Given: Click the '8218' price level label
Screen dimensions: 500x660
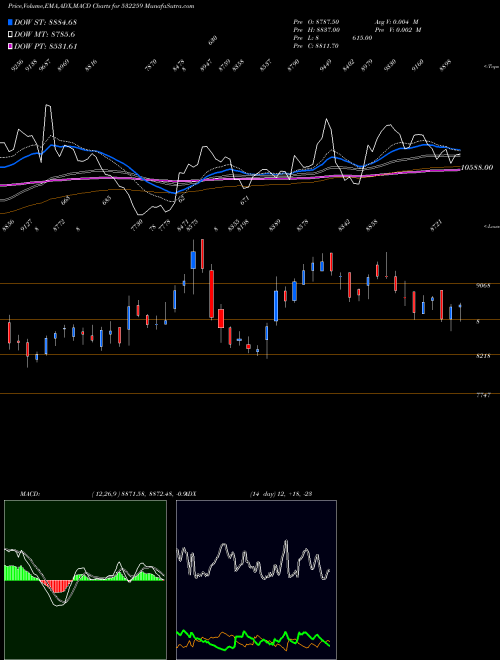Looking at the screenshot, I should point(483,356).
